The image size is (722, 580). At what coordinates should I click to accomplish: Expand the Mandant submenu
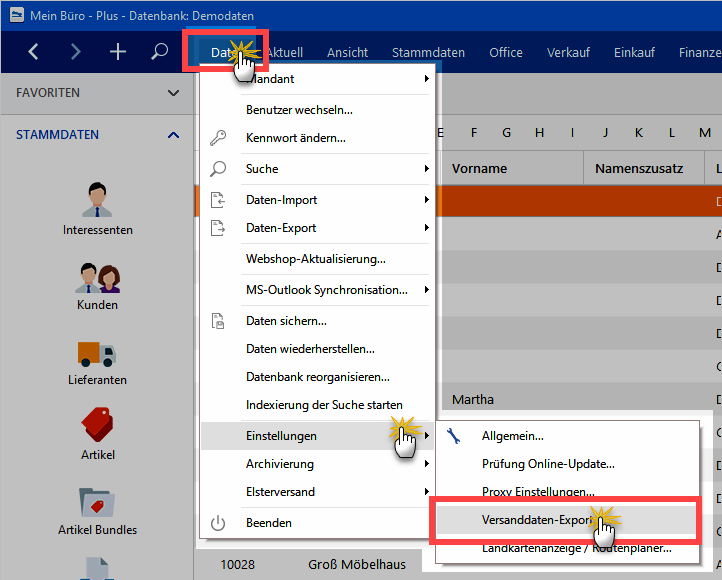(427, 79)
